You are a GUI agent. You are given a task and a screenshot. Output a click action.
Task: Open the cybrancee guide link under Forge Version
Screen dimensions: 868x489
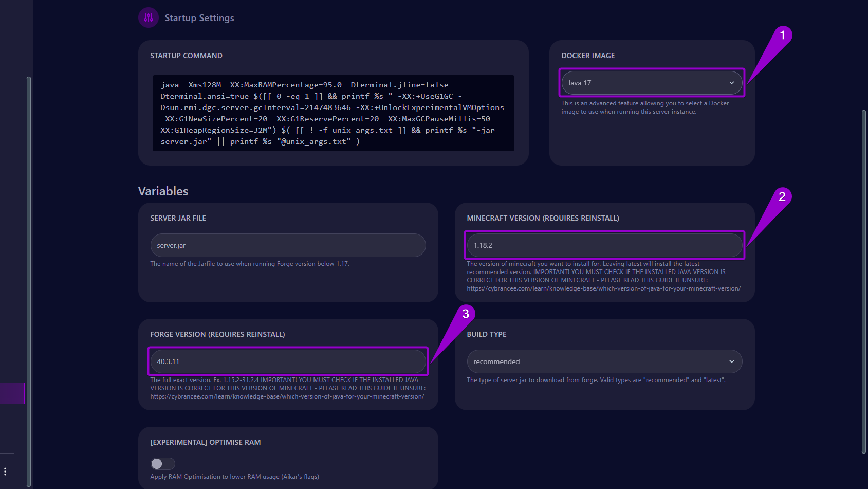[x=288, y=396]
